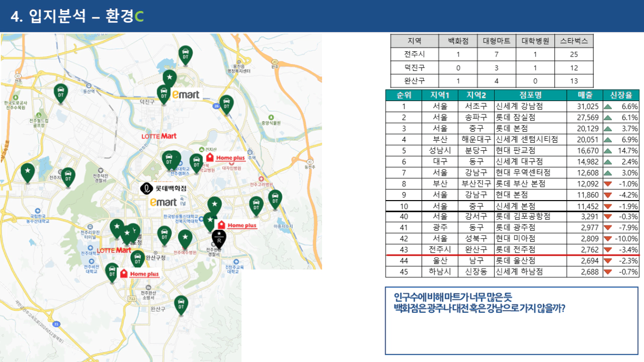Click the 롯데 김포공항점 store cell
Viewport: 644px width, 362px height.
click(530, 216)
